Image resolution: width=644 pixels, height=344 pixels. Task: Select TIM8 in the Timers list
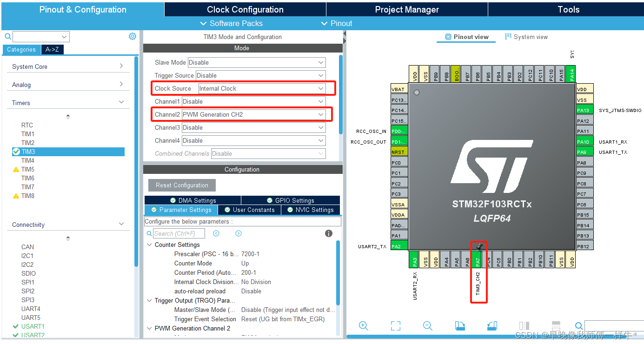[28, 196]
